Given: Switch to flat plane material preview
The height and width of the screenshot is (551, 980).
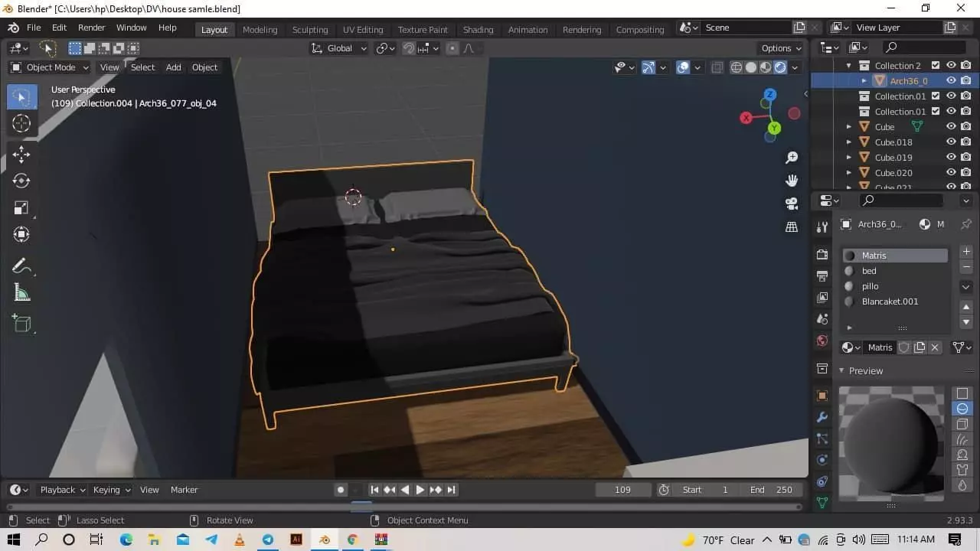Looking at the screenshot, I should coord(962,393).
